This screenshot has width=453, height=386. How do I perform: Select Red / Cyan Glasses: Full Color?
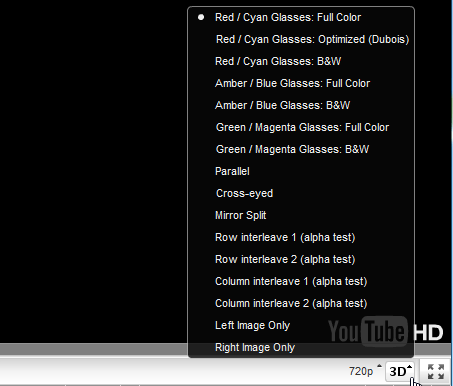coord(301,17)
